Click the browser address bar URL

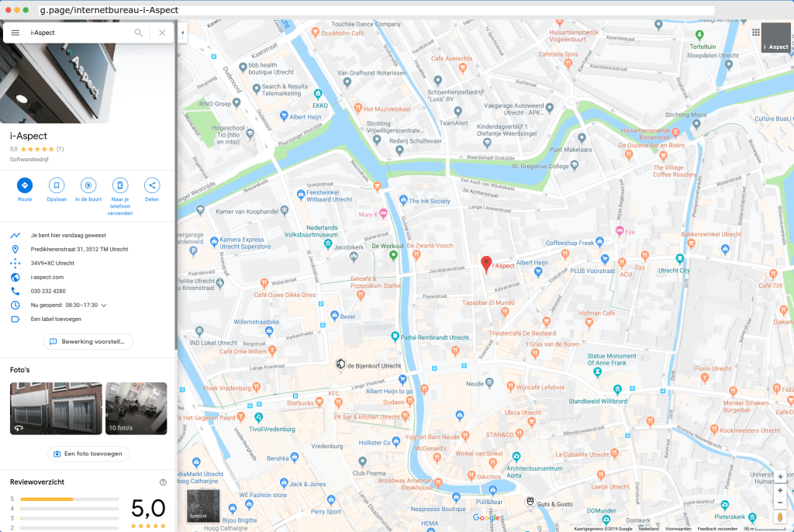378,10
